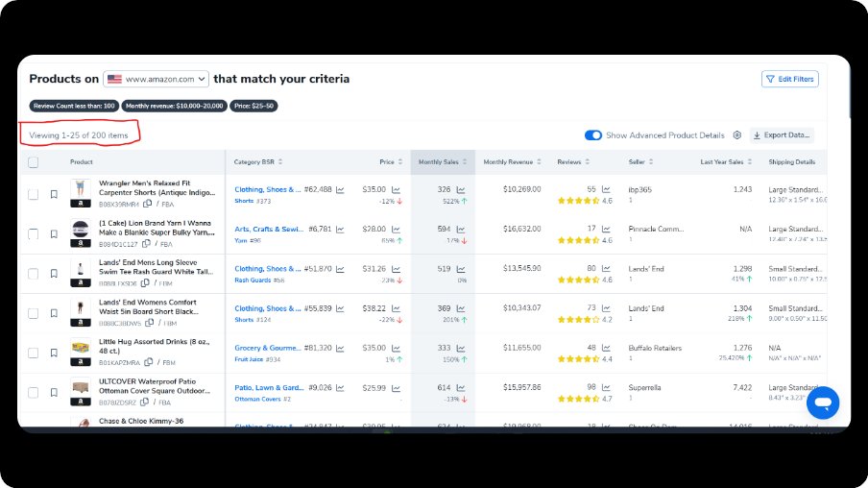Open the Arts, Crafts & Sewing category link
Viewport: 868px width, 488px height.
[269, 229]
